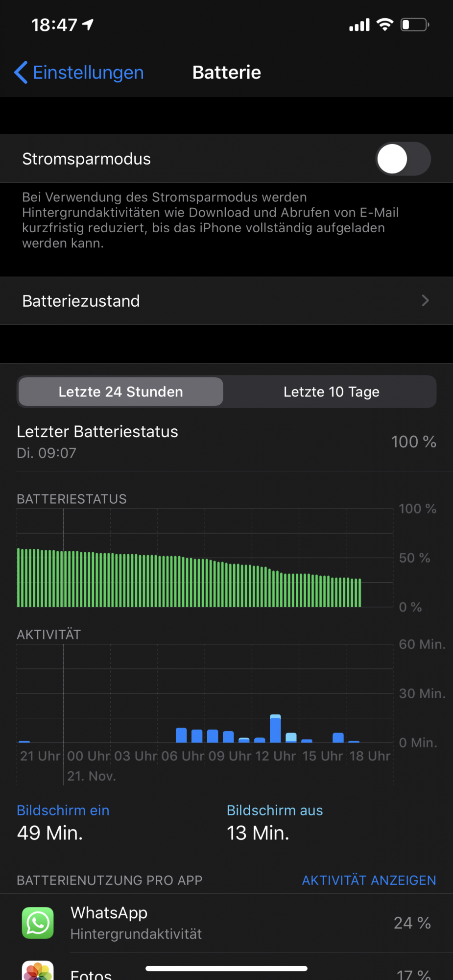
Task: Tap the cellular signal bars icon
Action: [x=359, y=25]
